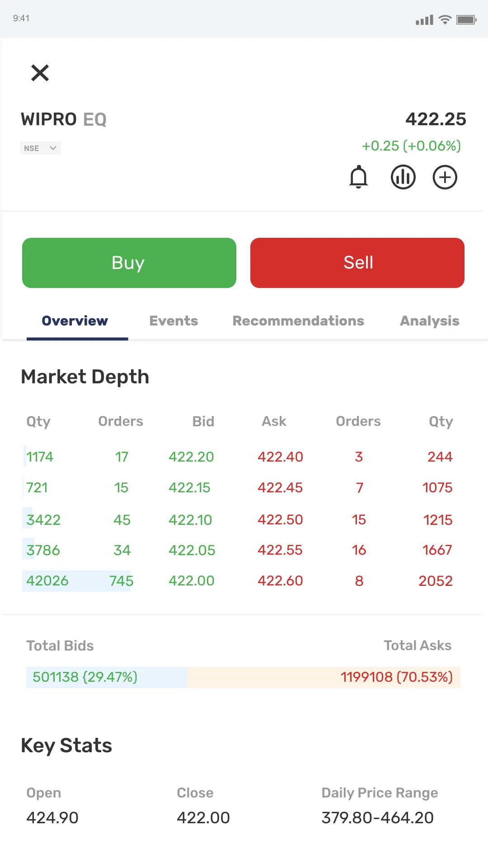Tap the battery icon in status bar

466,20
